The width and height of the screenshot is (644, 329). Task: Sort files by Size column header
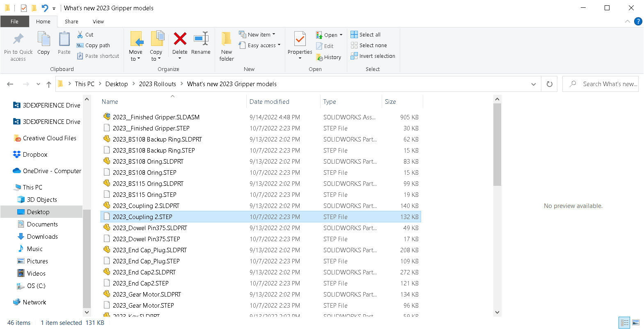(x=402, y=102)
